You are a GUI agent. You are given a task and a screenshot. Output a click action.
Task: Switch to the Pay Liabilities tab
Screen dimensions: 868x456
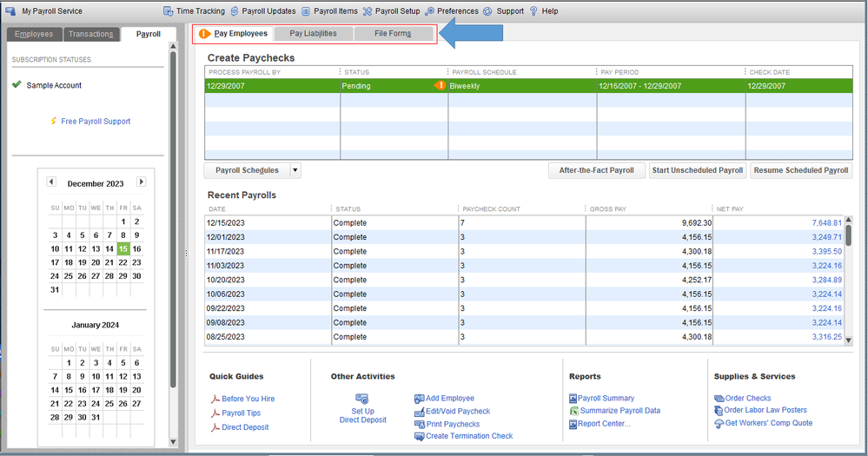(x=313, y=34)
